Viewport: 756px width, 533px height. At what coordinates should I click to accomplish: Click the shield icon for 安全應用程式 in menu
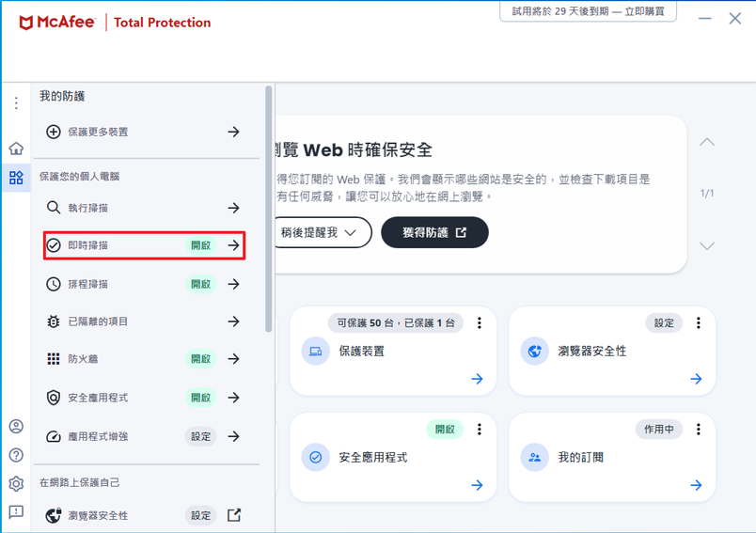click(x=53, y=398)
